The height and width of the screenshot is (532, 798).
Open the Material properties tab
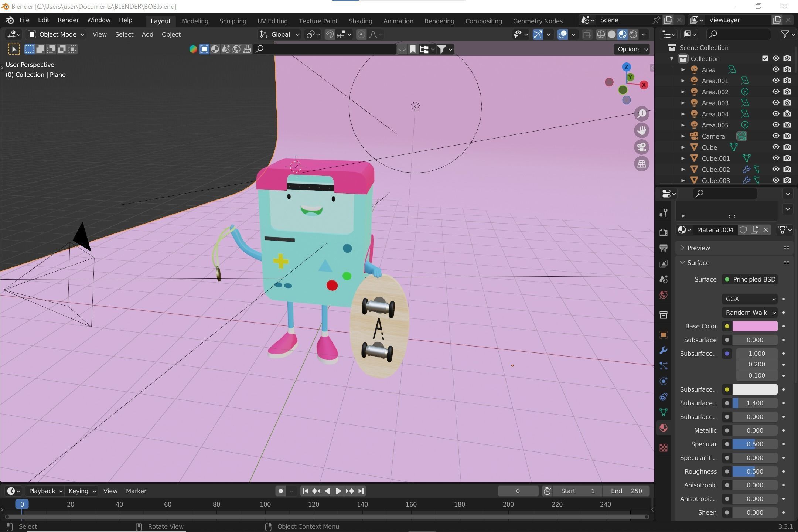tap(664, 428)
